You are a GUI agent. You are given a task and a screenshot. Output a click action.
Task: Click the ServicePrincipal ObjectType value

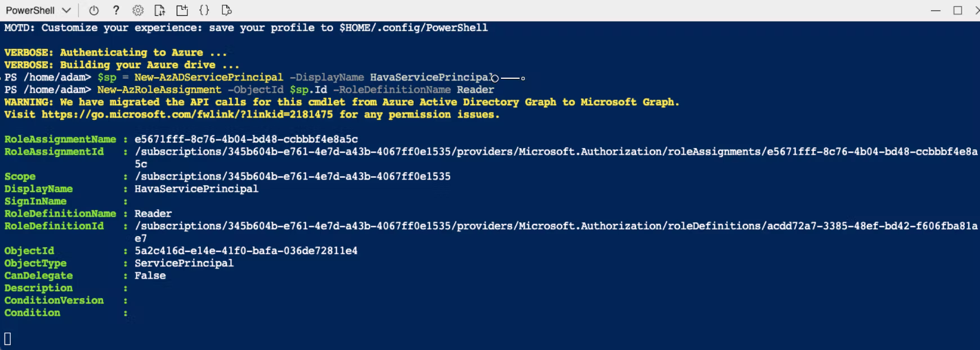point(184,263)
